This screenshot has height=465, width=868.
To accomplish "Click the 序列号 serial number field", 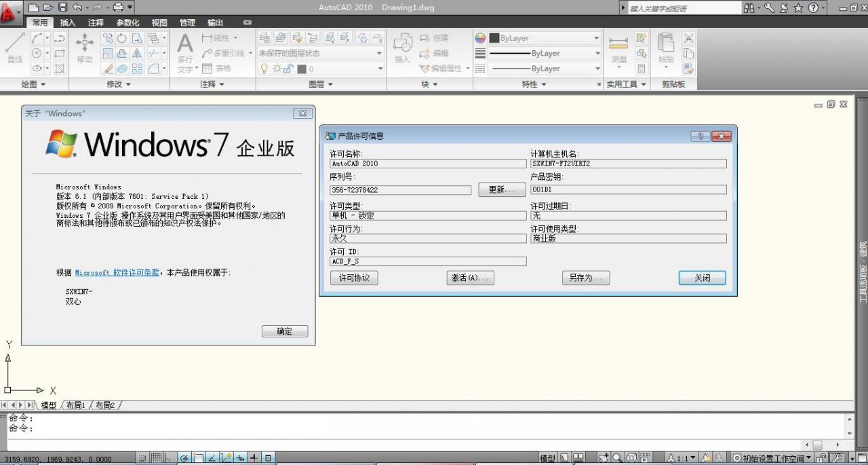I will (x=400, y=190).
